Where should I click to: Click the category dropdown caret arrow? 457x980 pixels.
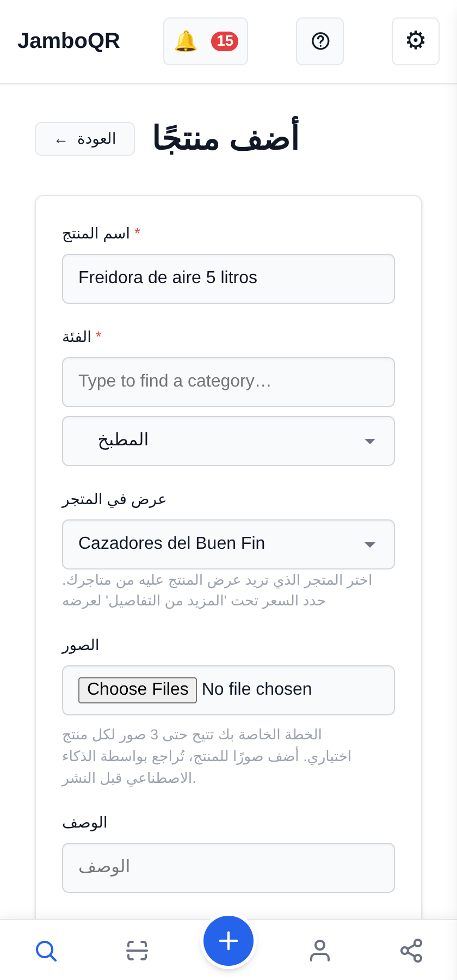[370, 442]
